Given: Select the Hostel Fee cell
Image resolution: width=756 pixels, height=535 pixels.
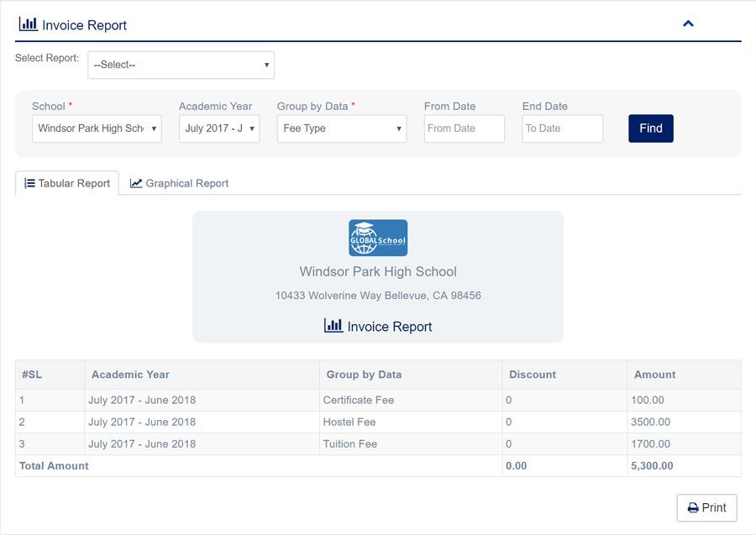Looking at the screenshot, I should click(411, 422).
